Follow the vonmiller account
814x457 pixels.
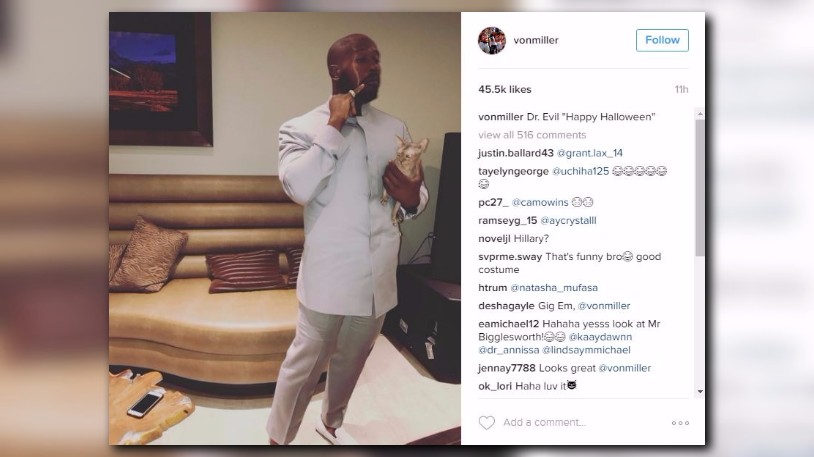tap(662, 40)
